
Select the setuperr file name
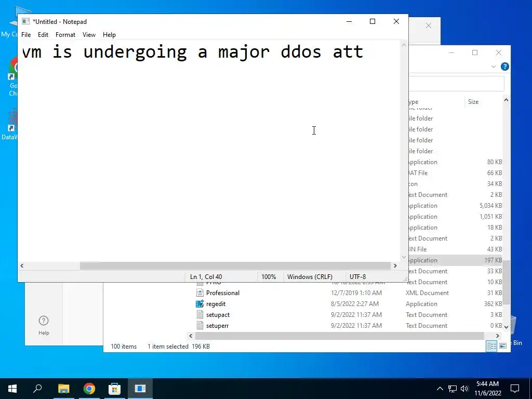coord(218,325)
